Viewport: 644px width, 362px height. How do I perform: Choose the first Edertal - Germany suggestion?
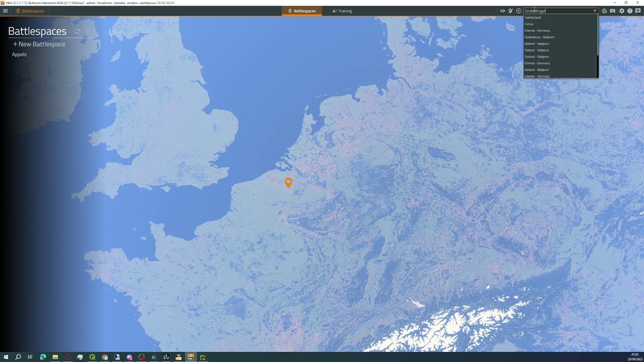coord(560,31)
